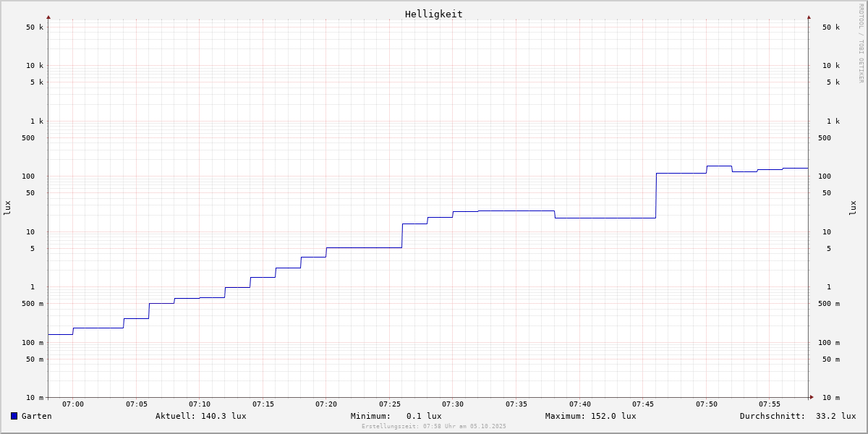Click the Durchschnitt: 33.2 lux value
Image resolution: width=868 pixels, height=434 pixels.
(798, 416)
